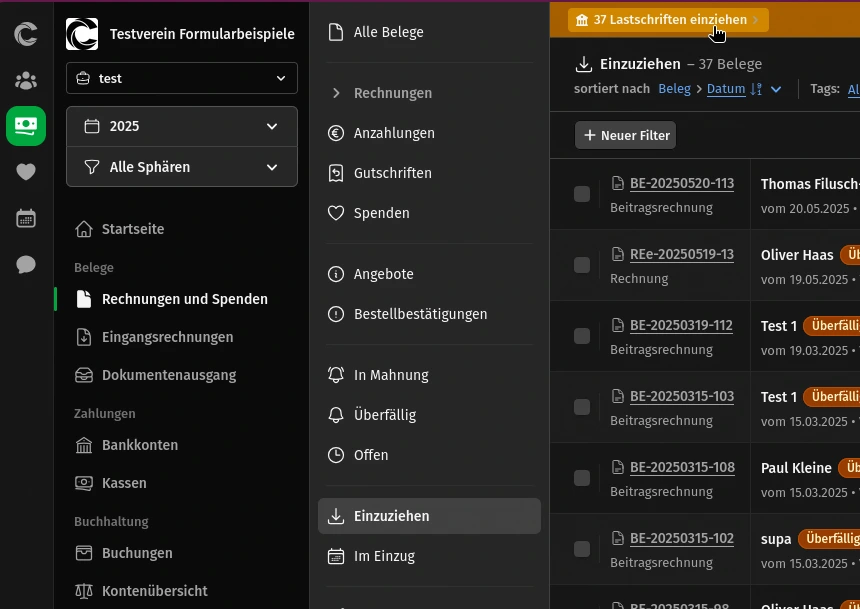Expand the Rechnungen submenu section
Screen dimensions: 860x609
coord(392,93)
